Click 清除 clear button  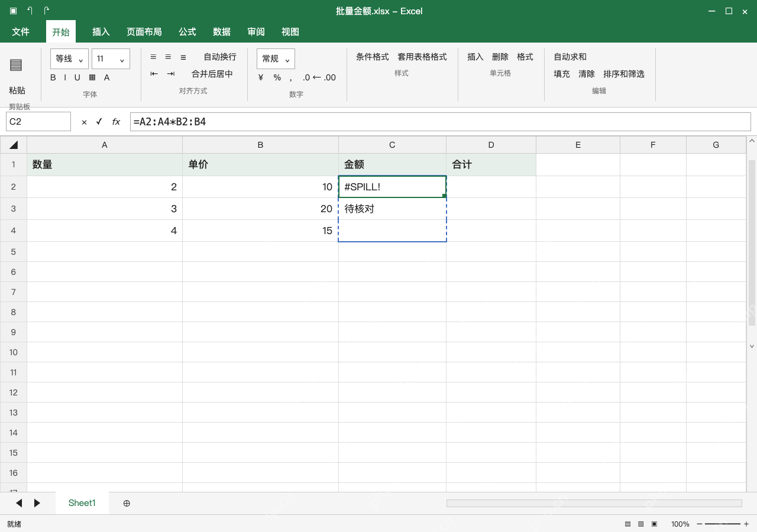(587, 74)
